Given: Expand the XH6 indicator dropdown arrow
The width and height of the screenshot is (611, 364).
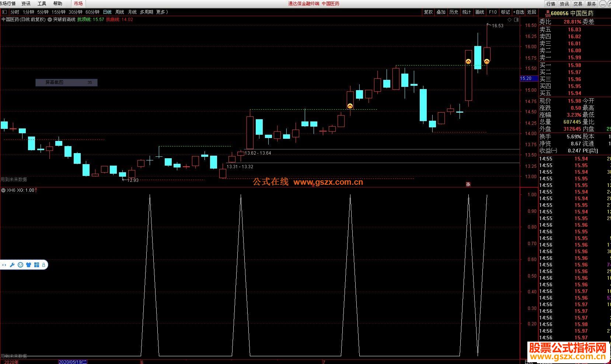Looking at the screenshot, I should tap(3, 190).
